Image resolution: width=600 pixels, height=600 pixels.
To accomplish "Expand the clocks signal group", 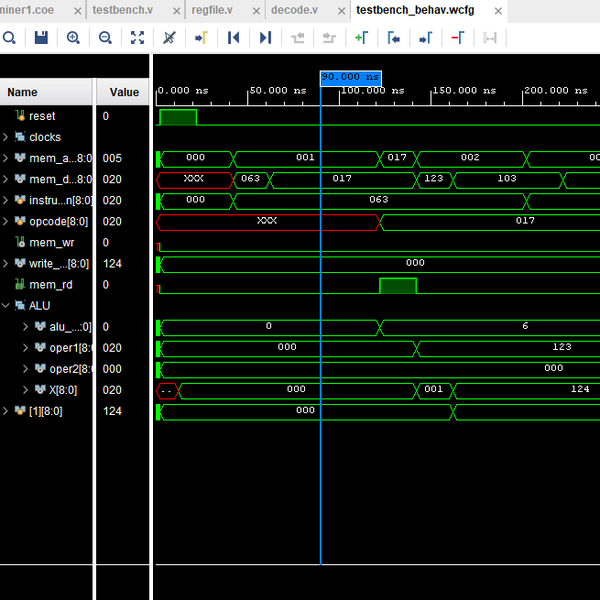I will (5, 137).
